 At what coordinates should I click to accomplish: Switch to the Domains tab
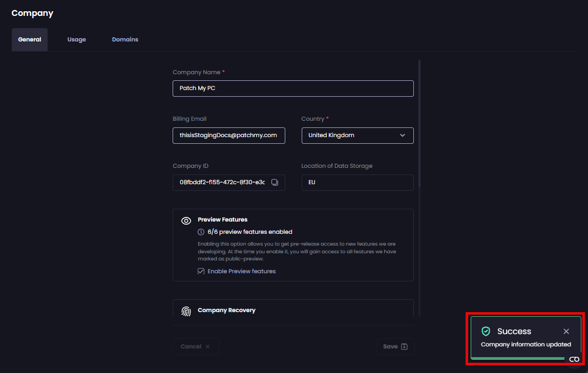click(125, 39)
